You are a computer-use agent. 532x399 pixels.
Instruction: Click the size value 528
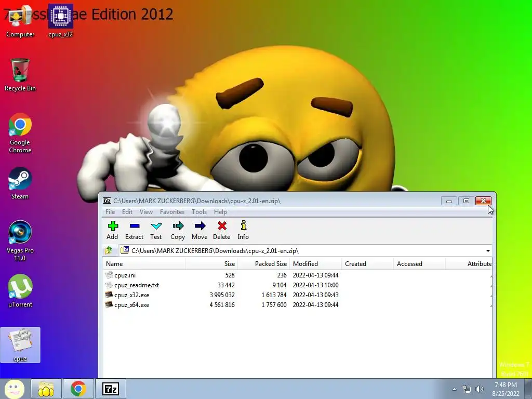[230, 275]
